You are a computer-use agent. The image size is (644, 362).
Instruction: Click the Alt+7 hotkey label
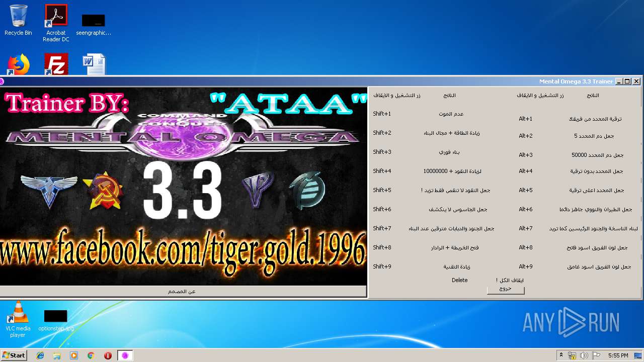pyautogui.click(x=526, y=229)
